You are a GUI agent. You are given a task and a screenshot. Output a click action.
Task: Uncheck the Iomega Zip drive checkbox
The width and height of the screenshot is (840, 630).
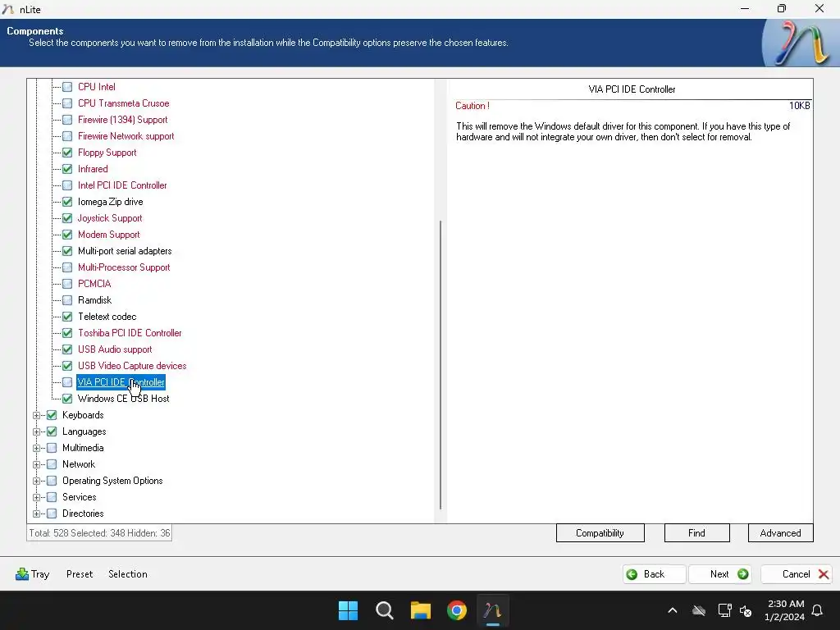67,202
